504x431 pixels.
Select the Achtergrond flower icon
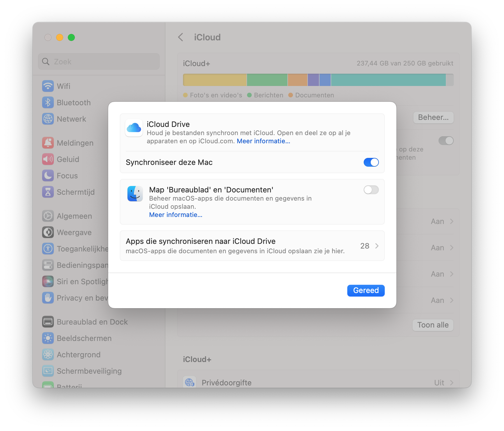(x=48, y=354)
